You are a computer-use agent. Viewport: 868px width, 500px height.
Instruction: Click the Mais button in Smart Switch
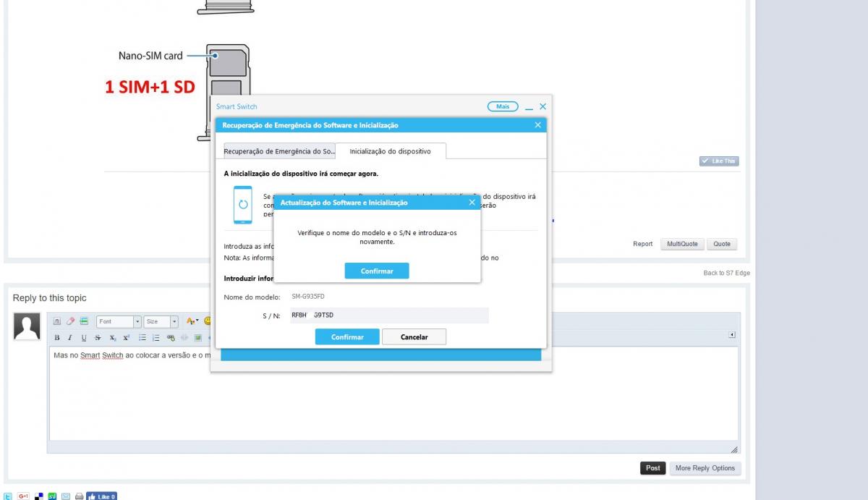coord(503,106)
